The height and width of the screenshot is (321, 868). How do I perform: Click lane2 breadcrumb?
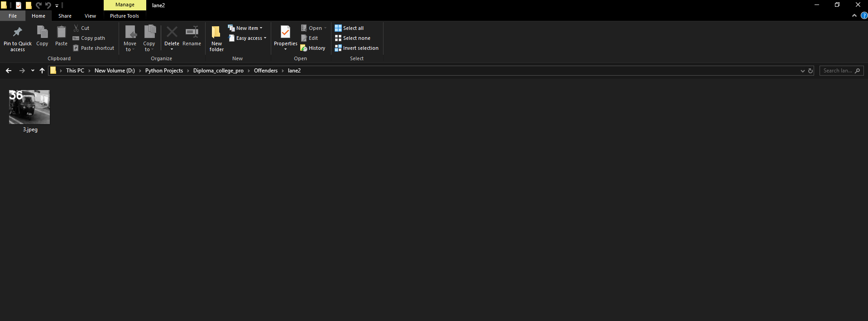click(294, 71)
